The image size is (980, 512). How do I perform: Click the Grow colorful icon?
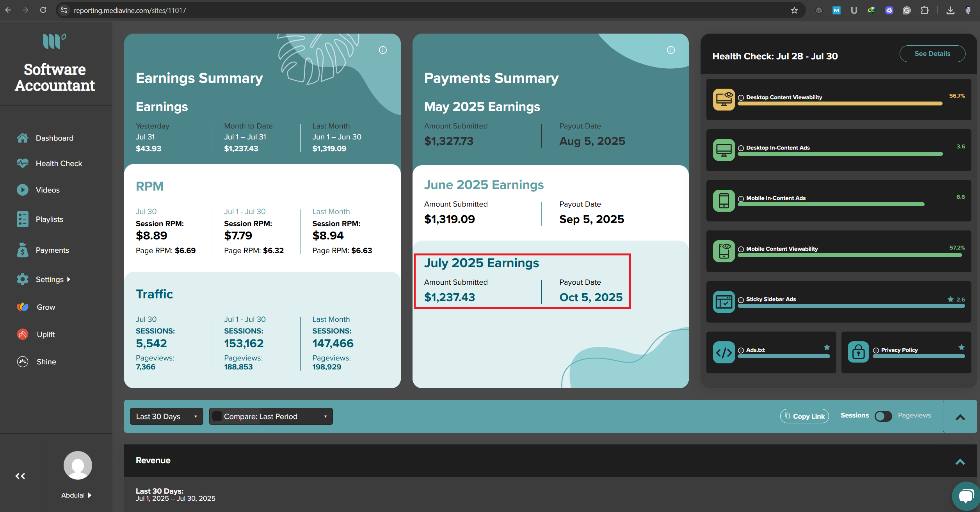(x=23, y=307)
